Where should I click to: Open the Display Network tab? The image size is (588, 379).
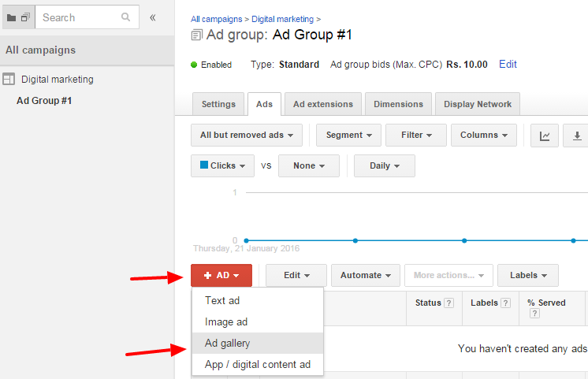click(x=477, y=104)
